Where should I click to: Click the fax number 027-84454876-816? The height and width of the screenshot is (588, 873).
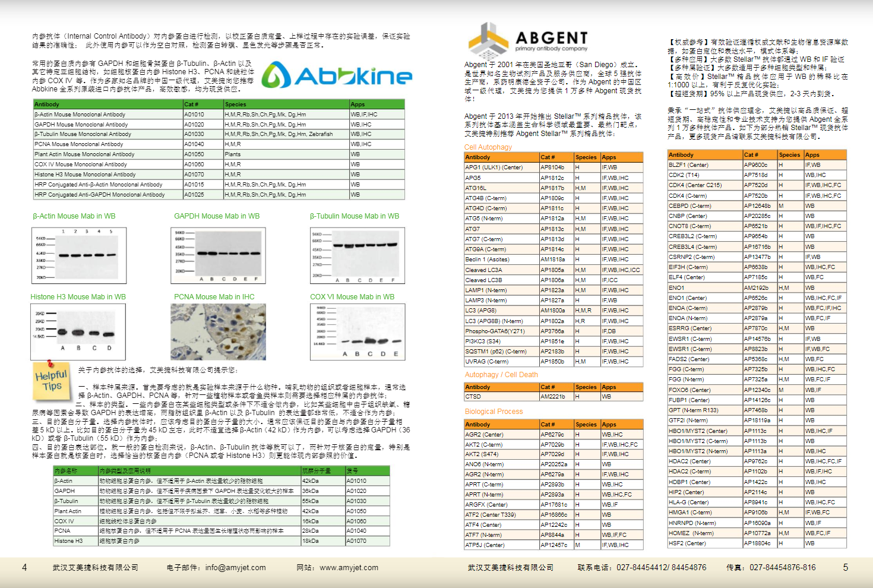[x=782, y=568]
